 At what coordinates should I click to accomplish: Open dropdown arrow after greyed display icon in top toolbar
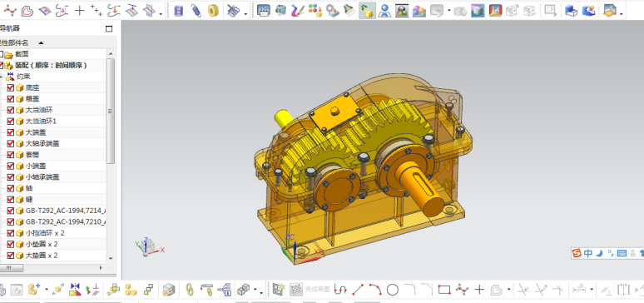(x=449, y=11)
